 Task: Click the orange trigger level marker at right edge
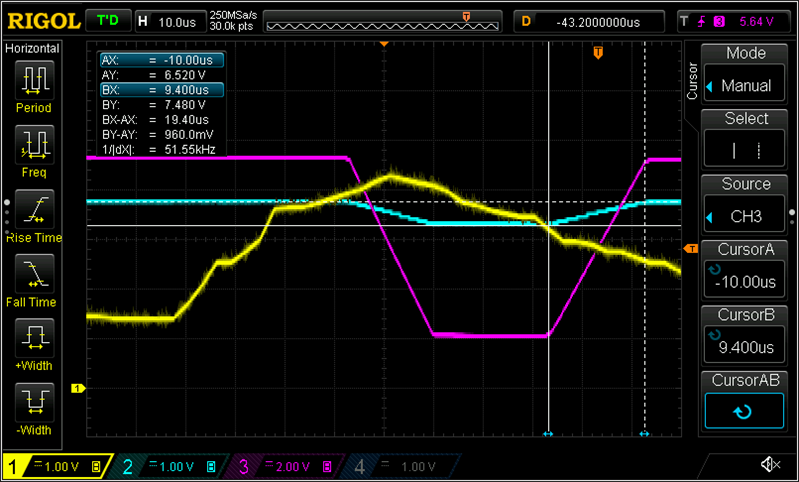coord(690,248)
